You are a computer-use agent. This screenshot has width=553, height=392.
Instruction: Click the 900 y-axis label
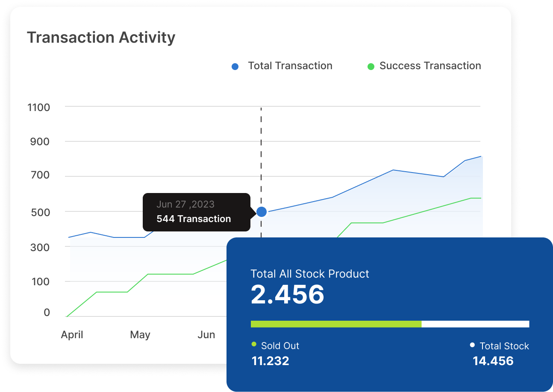click(x=40, y=142)
